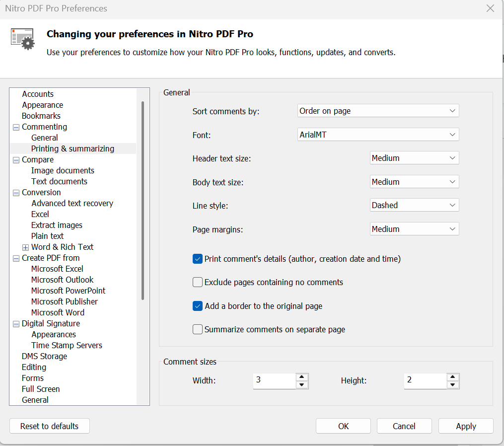504x446 pixels.
Task: Select Excel under Conversion
Action: tap(40, 214)
